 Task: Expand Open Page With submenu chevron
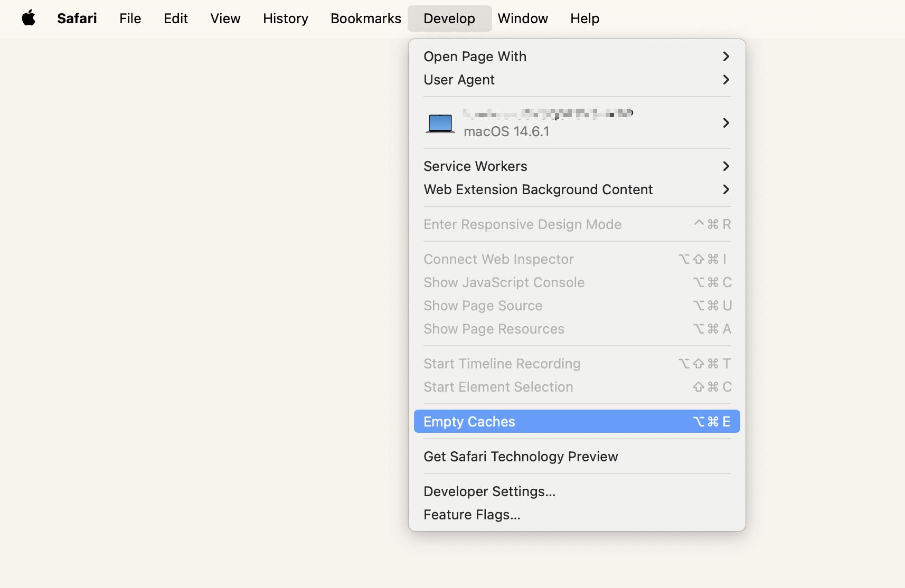(726, 56)
